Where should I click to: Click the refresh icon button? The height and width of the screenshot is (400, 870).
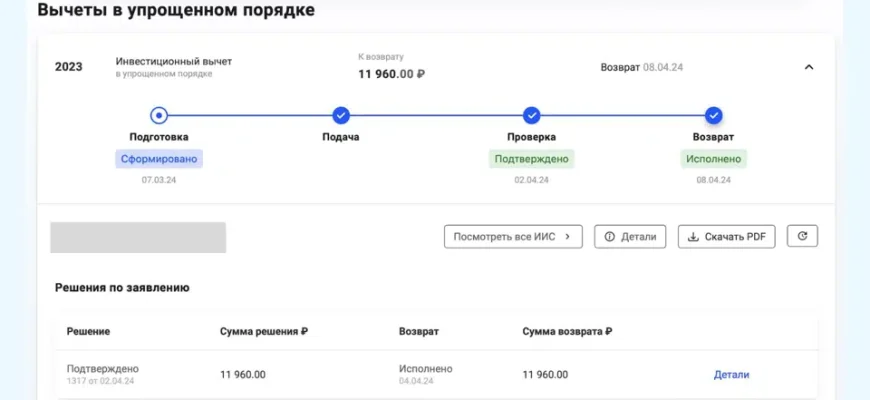(802, 236)
